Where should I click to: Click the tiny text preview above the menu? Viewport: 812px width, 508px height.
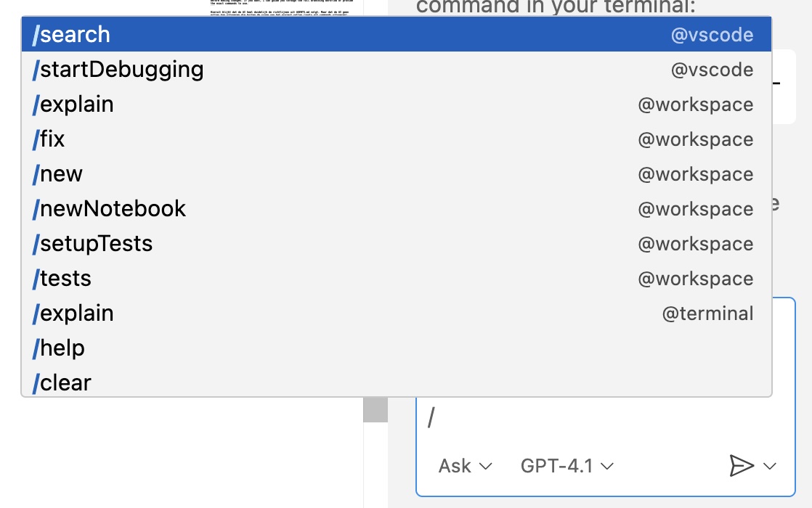pos(276,9)
